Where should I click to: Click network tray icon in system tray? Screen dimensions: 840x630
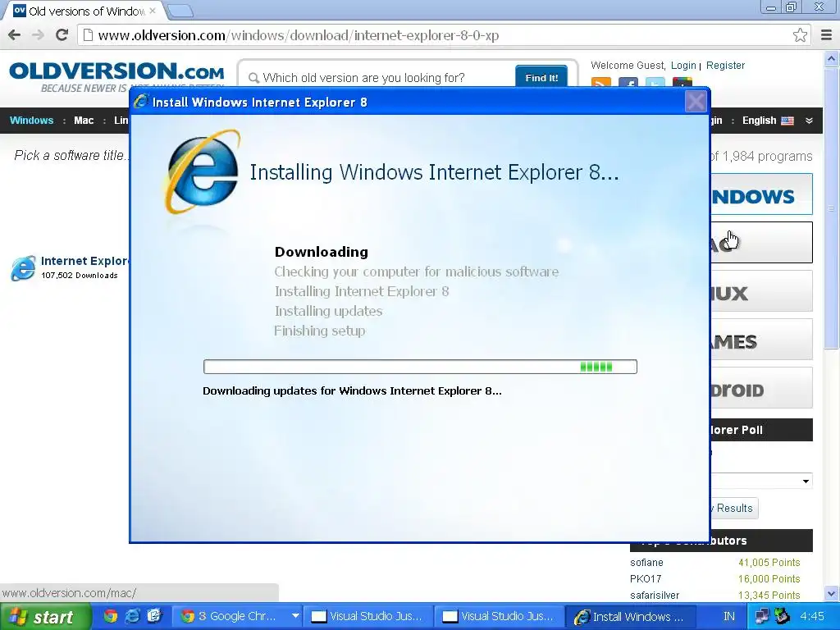pyautogui.click(x=761, y=616)
